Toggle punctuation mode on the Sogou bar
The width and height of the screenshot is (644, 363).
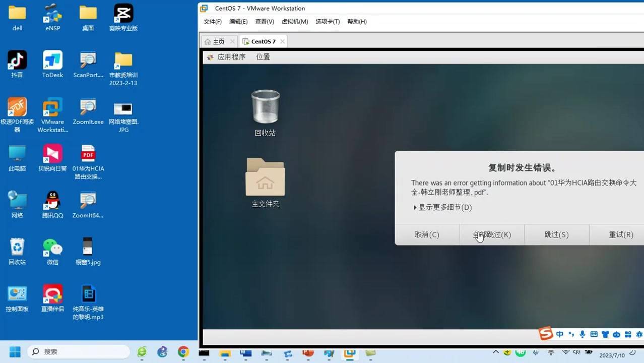[x=571, y=334]
